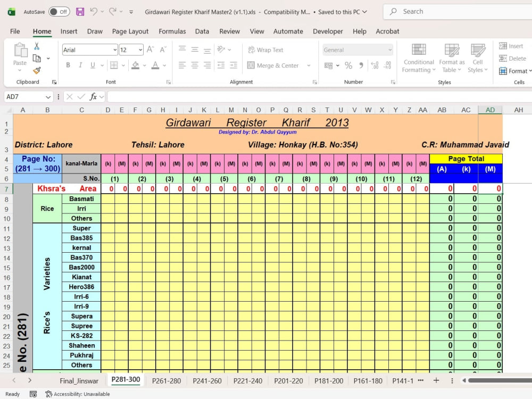Switch to the Page Layout ribbon tab
Screen dimensions: 532x399
pyautogui.click(x=130, y=31)
